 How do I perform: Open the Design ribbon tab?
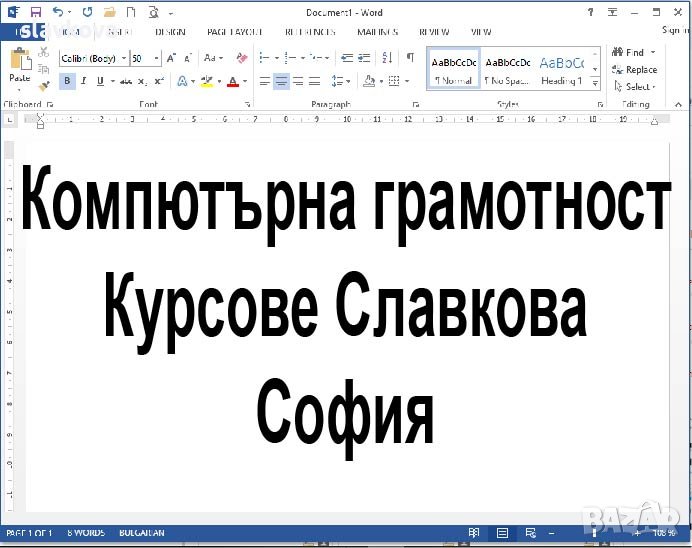[170, 32]
